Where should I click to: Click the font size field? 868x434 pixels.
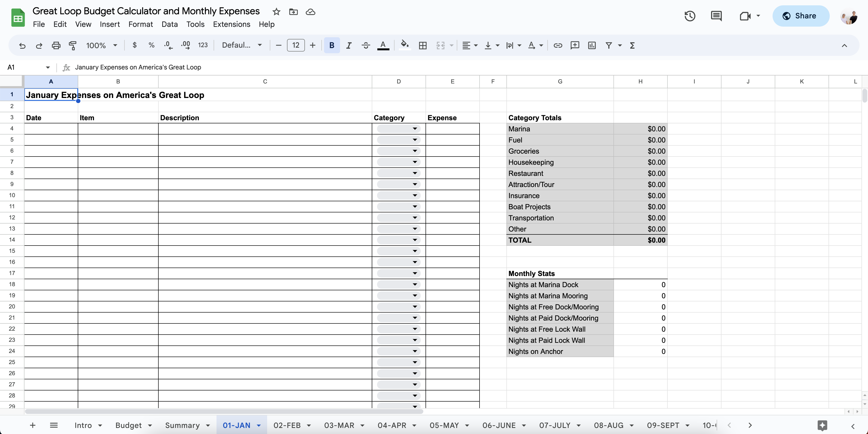295,45
